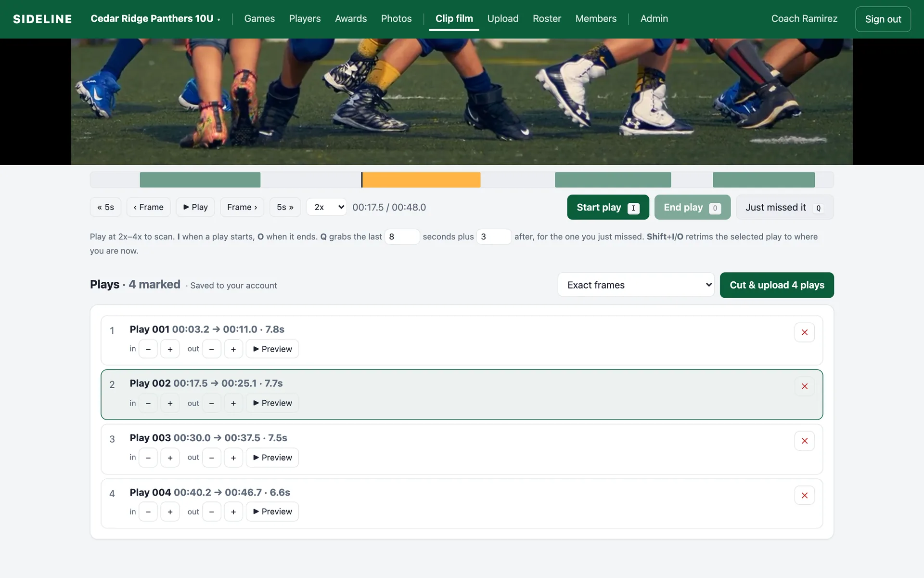The image size is (924, 578).
Task: Preview Play 004 clip
Action: pyautogui.click(x=272, y=512)
